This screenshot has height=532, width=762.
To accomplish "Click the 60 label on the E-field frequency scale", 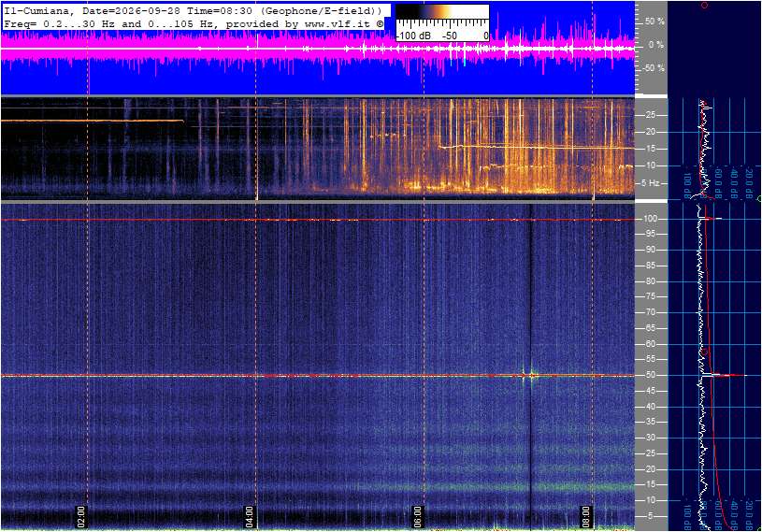I will tap(650, 344).
